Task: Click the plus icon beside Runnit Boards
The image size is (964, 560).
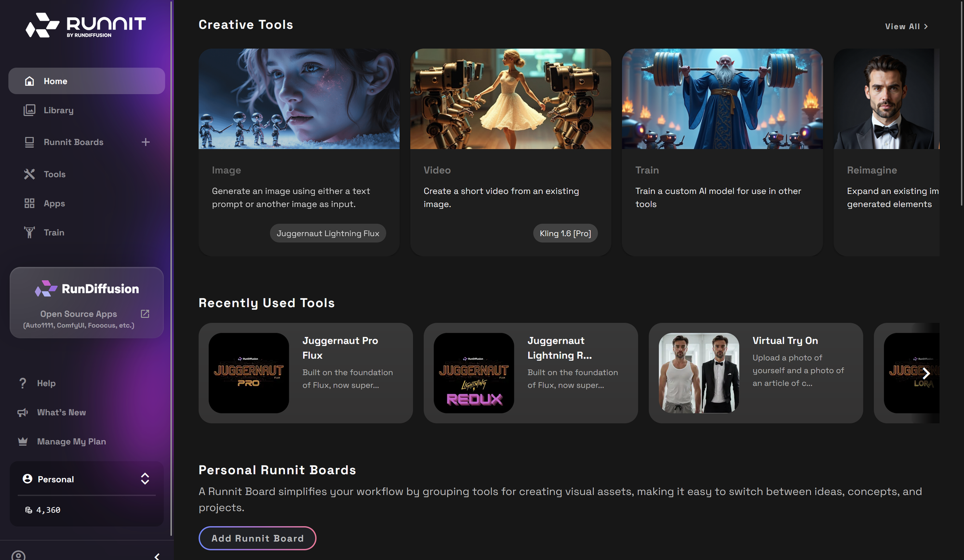Action: (146, 142)
